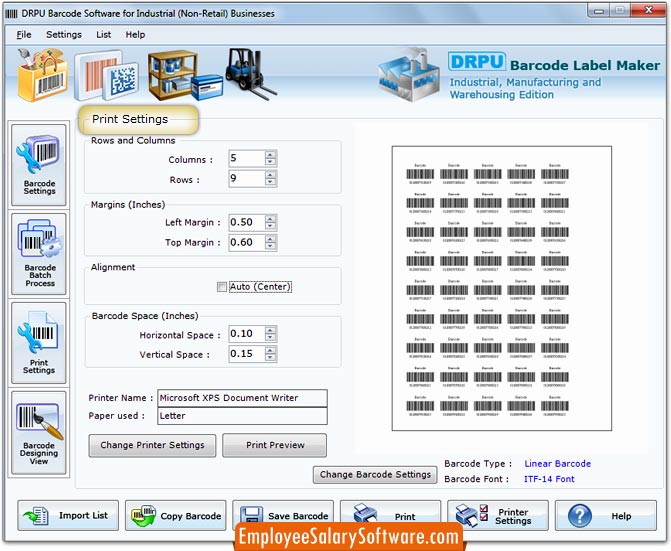The width and height of the screenshot is (671, 551).
Task: Click the Save Barcode floppy button
Action: pos(283,515)
